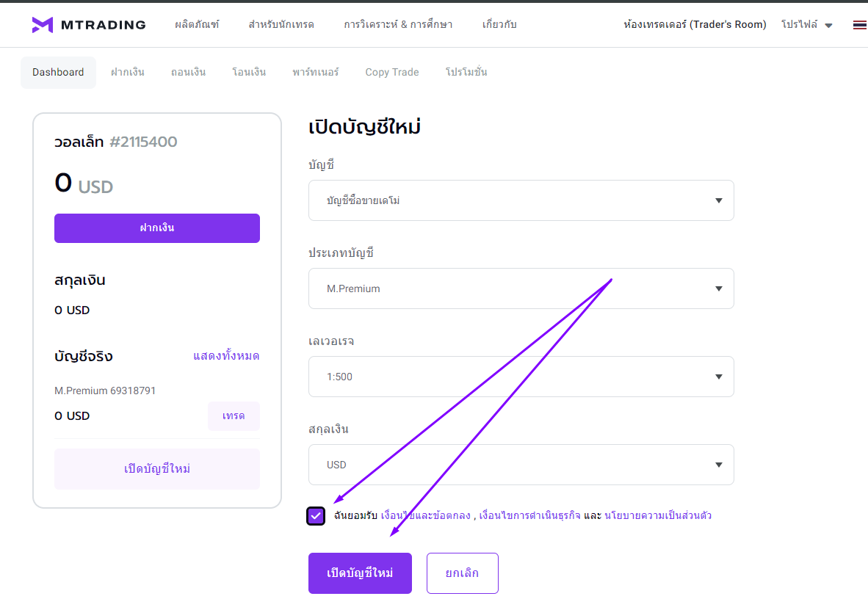Open the บัญชีซื้อขายเดโม่ account dropdown

coord(521,200)
